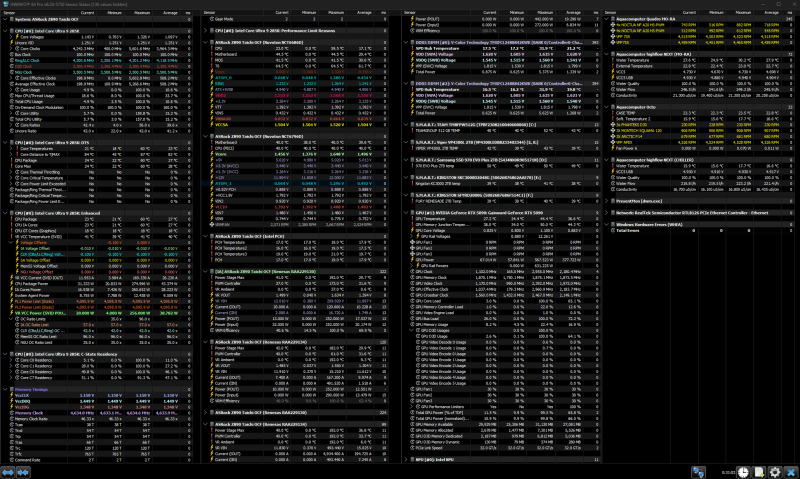Image resolution: width=800 pixels, height=479 pixels.
Task: Expand Core C0 Residency rows
Action: (11, 360)
